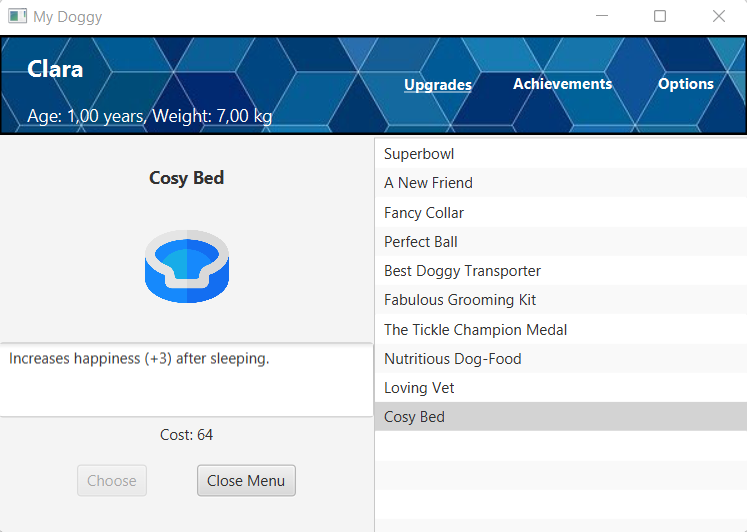The width and height of the screenshot is (747, 532).
Task: Choose Fancy Collar from the list
Action: click(x=424, y=213)
